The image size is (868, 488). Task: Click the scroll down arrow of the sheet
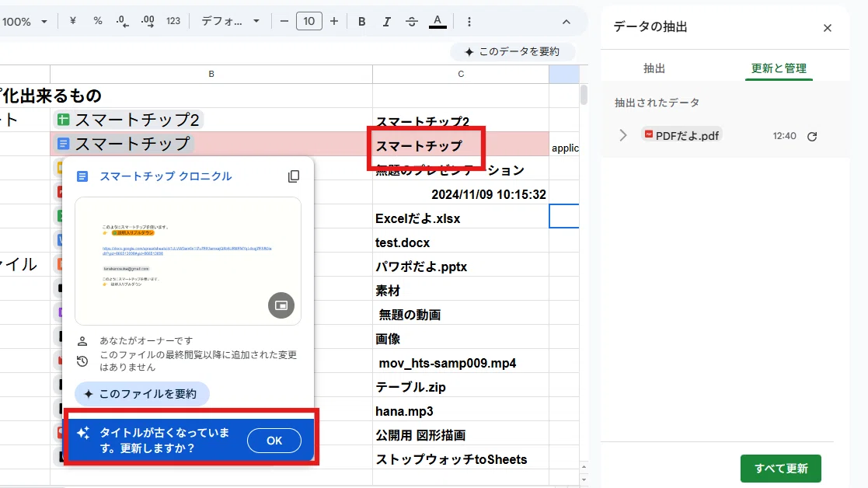(584, 479)
